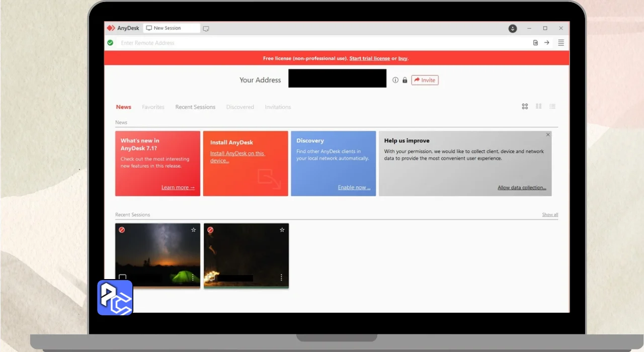Screen dimensions: 644x352
Task: Click the AnyDesk logo in title bar
Action: pyautogui.click(x=111, y=28)
